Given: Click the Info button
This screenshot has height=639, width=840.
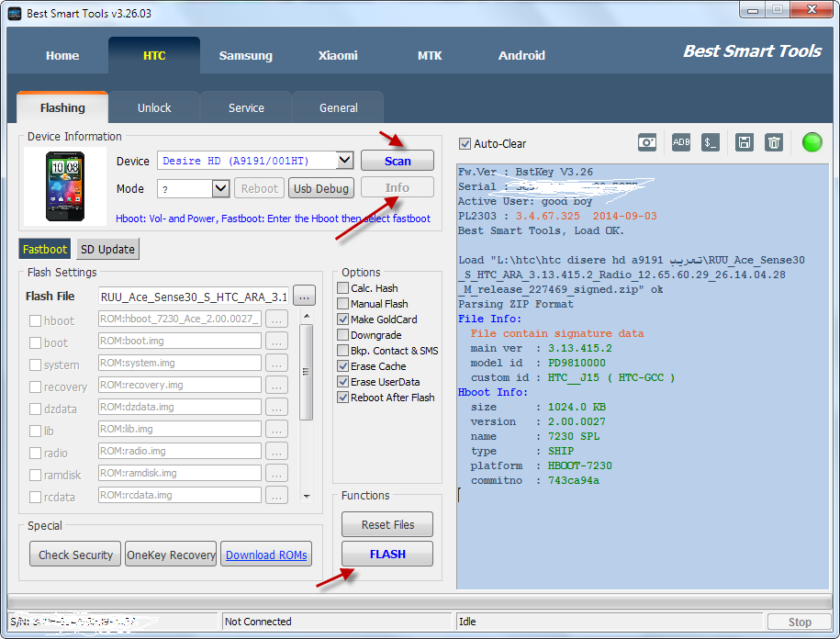Looking at the screenshot, I should pos(398,187).
